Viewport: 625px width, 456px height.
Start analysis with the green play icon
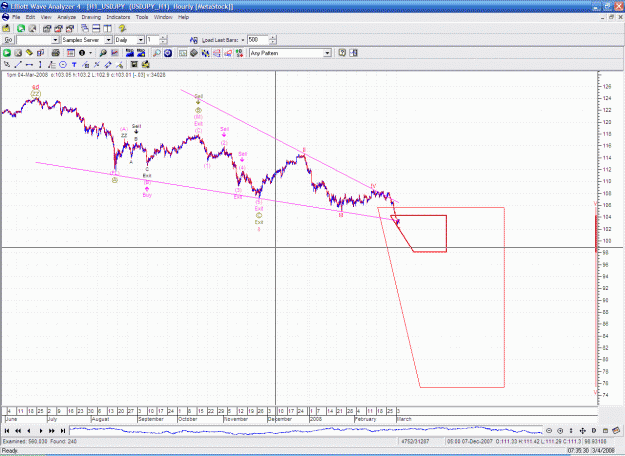[7, 53]
